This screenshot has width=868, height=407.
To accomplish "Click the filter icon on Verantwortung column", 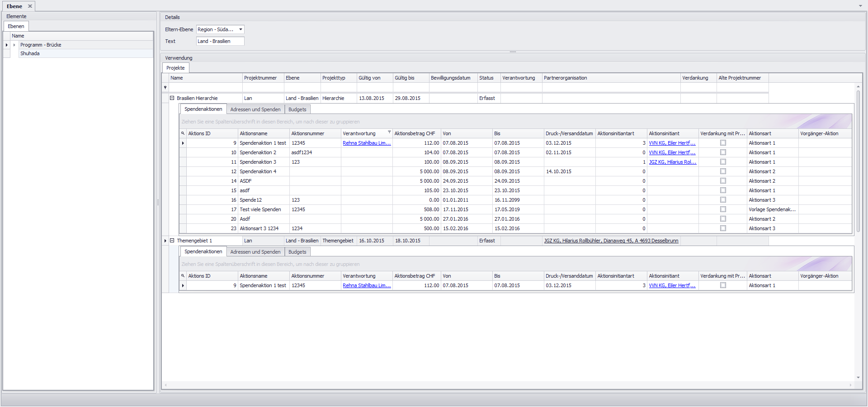I will click(389, 132).
